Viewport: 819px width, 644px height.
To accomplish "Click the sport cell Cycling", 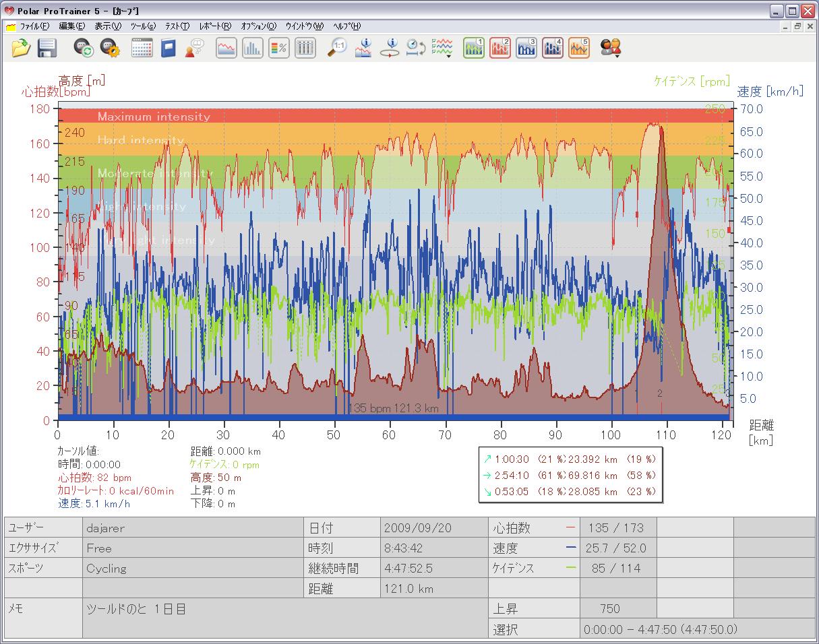I will (x=193, y=568).
